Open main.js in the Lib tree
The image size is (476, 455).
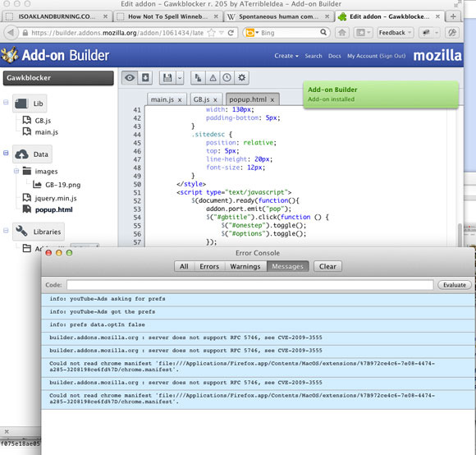tap(47, 132)
